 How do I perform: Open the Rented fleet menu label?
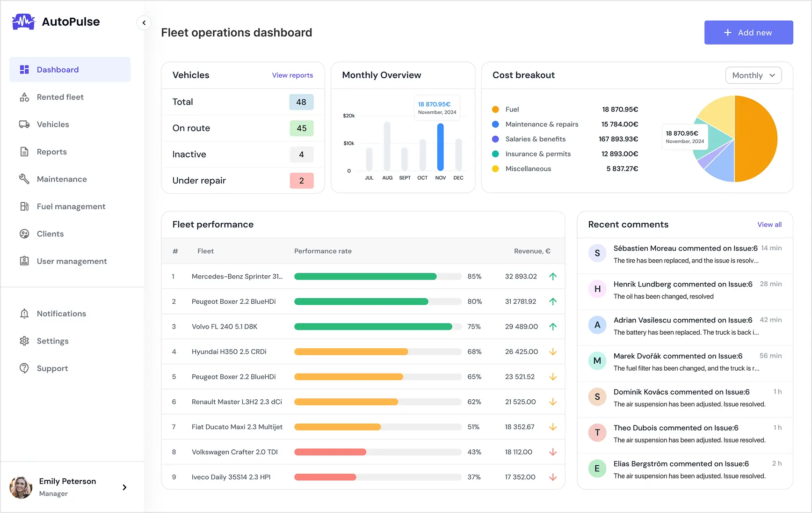pyautogui.click(x=60, y=97)
